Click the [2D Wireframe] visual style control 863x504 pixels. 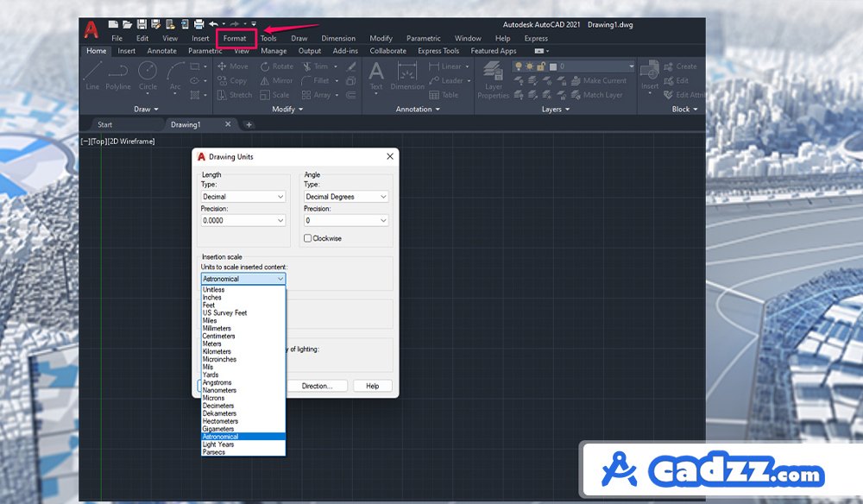click(x=131, y=142)
